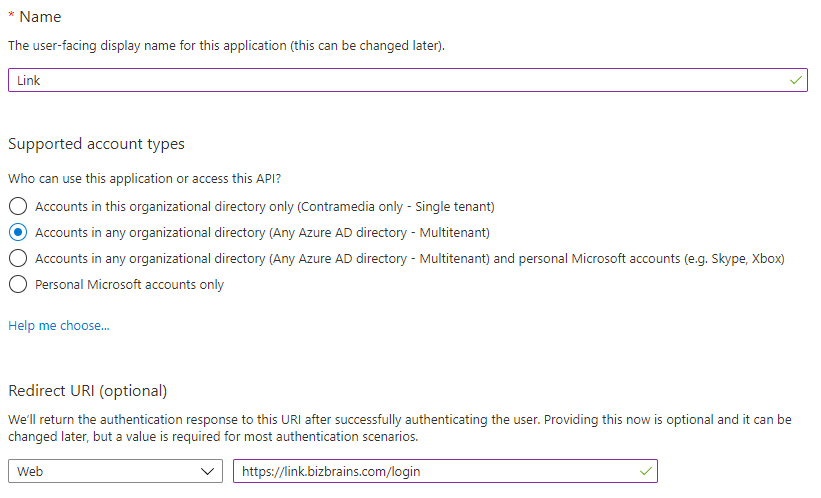
Task: Click the user-facing display name description text
Action: click(x=226, y=46)
